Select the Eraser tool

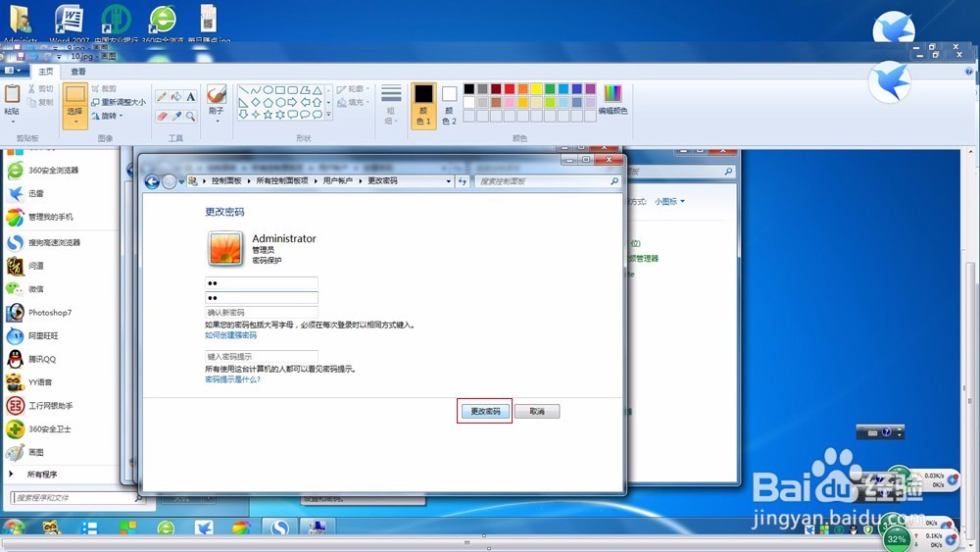point(162,116)
